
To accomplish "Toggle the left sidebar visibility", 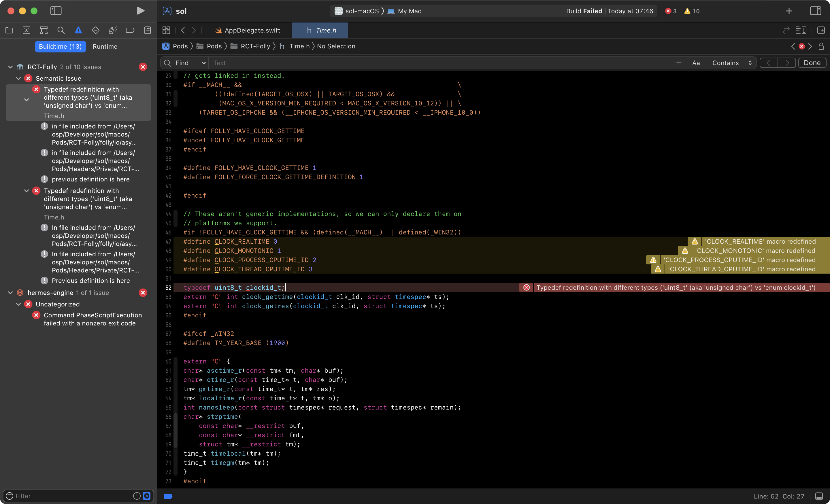I will [56, 10].
